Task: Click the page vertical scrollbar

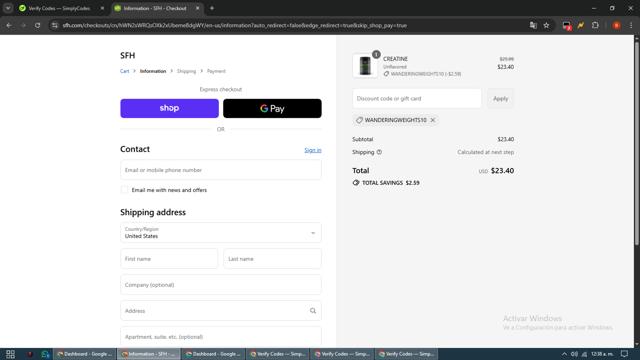Action: tap(636, 143)
